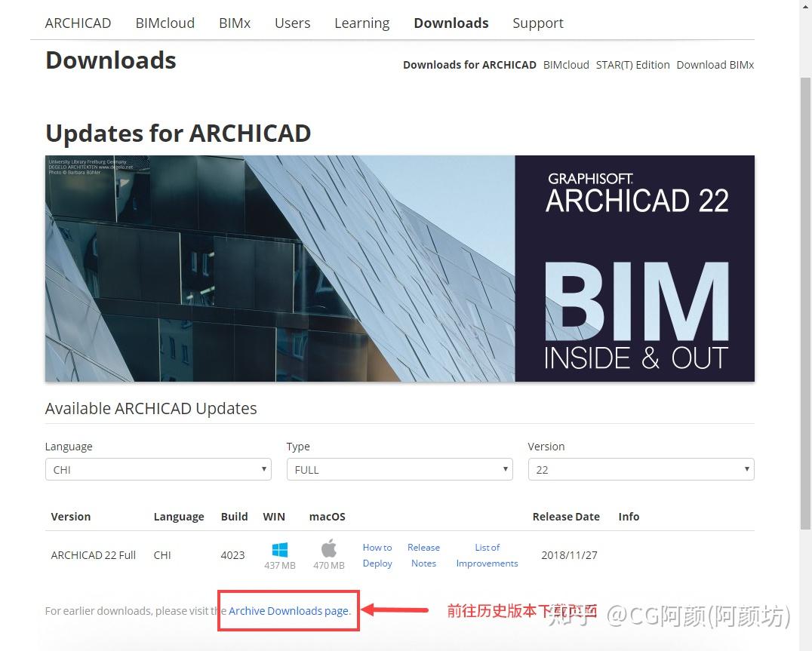The height and width of the screenshot is (651, 812).
Task: Click the Download BIMx link
Action: pyautogui.click(x=715, y=65)
